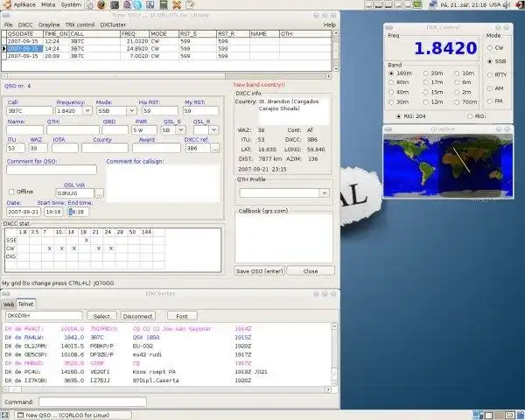Screen dimensions: 525x420
Task: Open the QTH Profile dropdown
Action: 325,192
